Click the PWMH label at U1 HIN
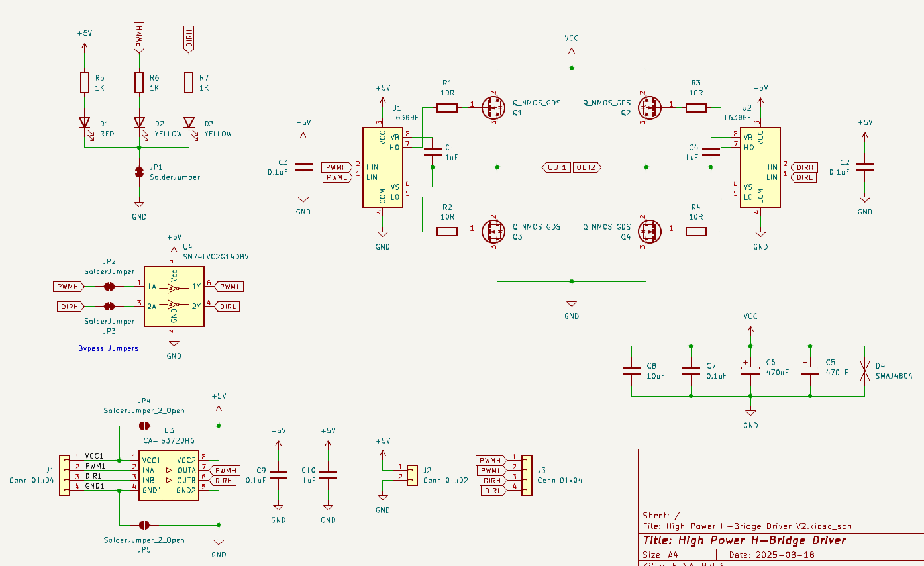This screenshot has height=566, width=924. [x=336, y=167]
